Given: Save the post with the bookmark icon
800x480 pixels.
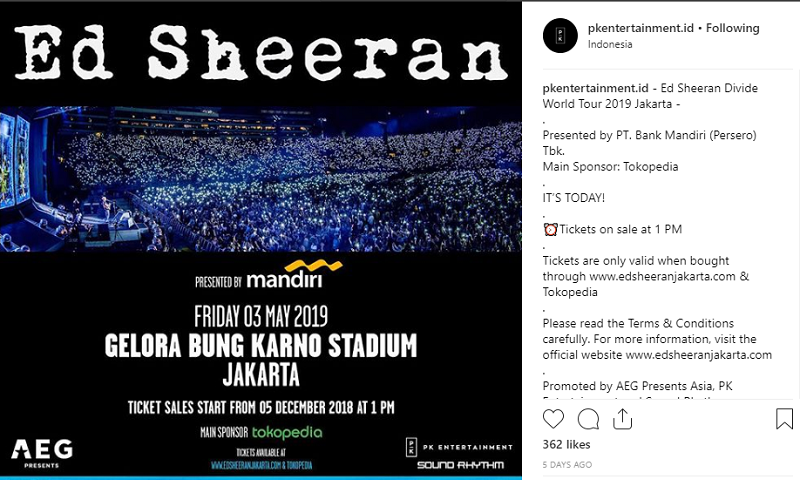Looking at the screenshot, I should tap(784, 418).
